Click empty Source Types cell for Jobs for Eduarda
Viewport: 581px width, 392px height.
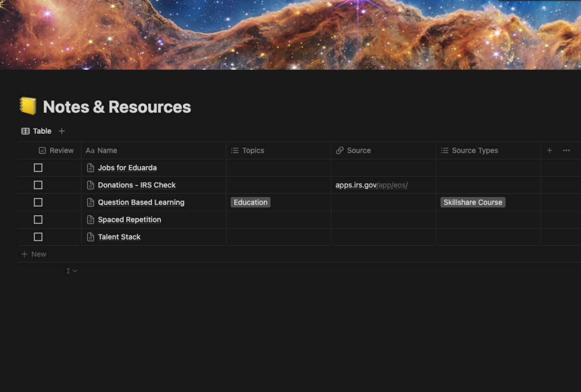pyautogui.click(x=488, y=168)
